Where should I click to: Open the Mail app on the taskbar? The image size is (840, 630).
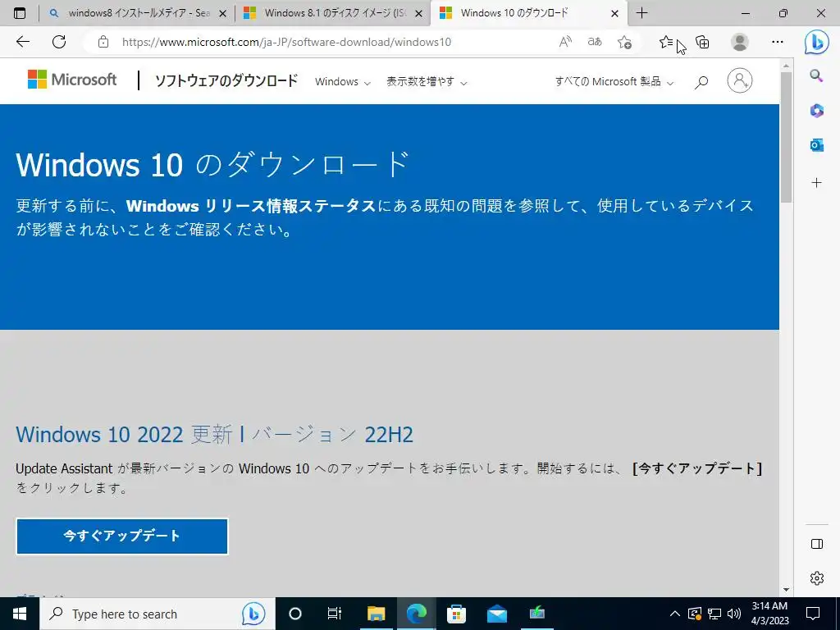[496, 614]
